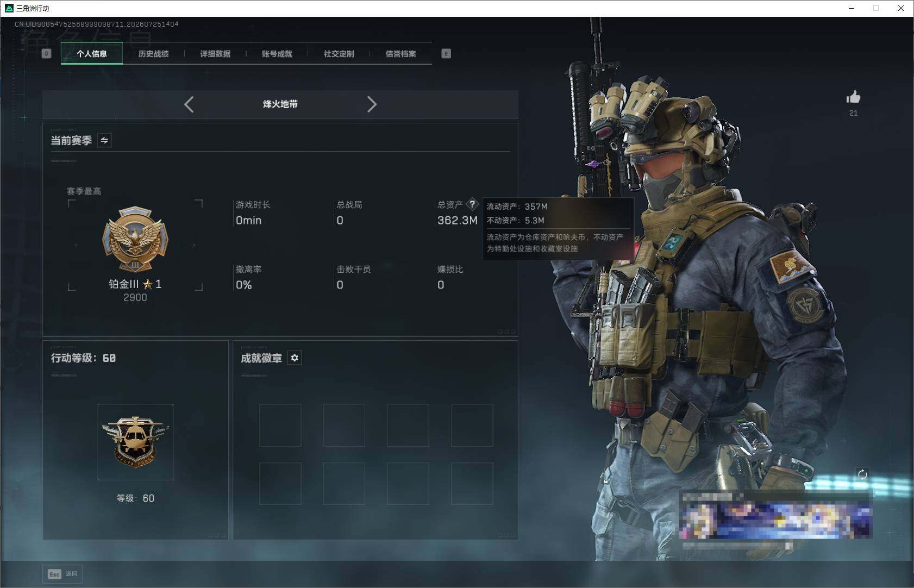
Task: Click the 总资产 question mark help icon
Action: 472,204
